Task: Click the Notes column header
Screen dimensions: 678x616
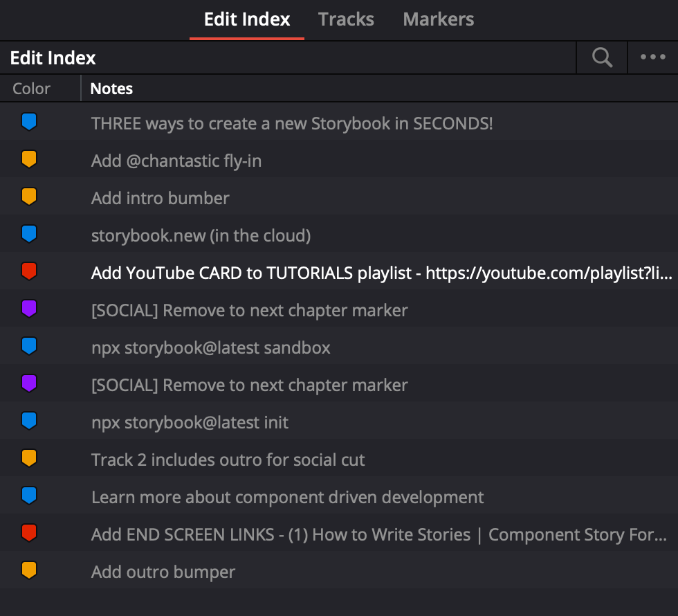Action: [x=111, y=89]
